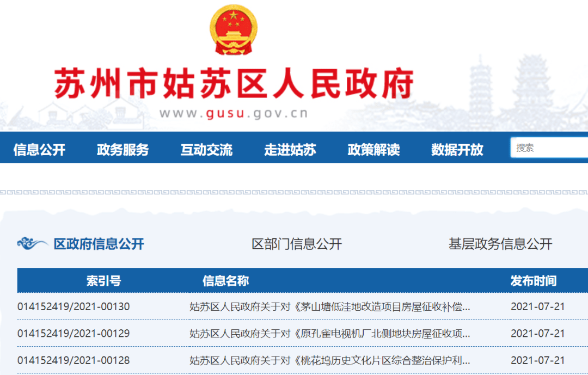Click index number 014152419/2021-00130

pyautogui.click(x=73, y=307)
